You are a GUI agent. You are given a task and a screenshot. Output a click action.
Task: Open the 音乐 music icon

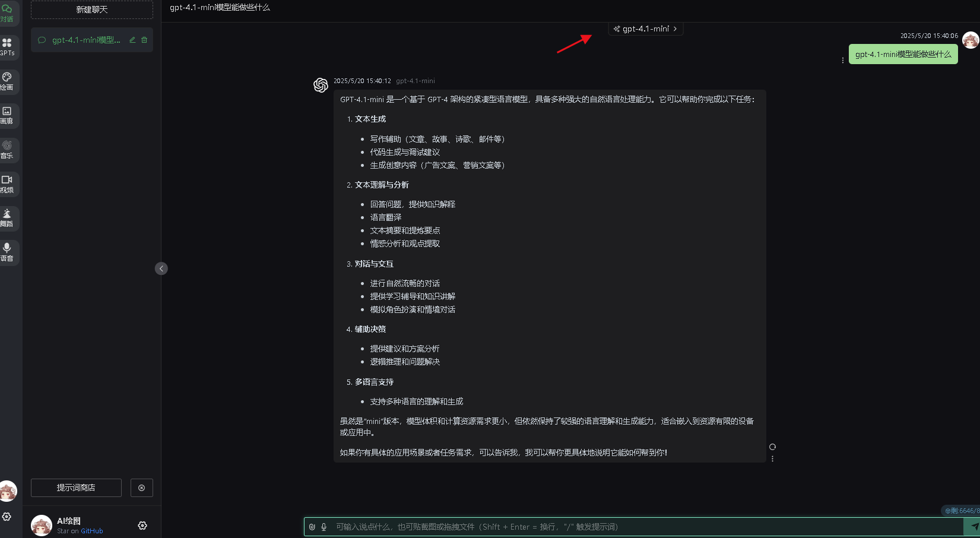(8, 150)
